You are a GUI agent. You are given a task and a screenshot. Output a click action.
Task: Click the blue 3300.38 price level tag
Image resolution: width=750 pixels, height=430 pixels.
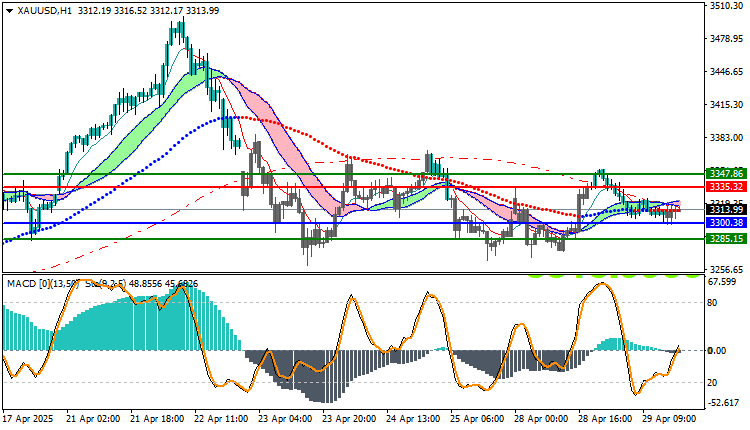pyautogui.click(x=726, y=223)
